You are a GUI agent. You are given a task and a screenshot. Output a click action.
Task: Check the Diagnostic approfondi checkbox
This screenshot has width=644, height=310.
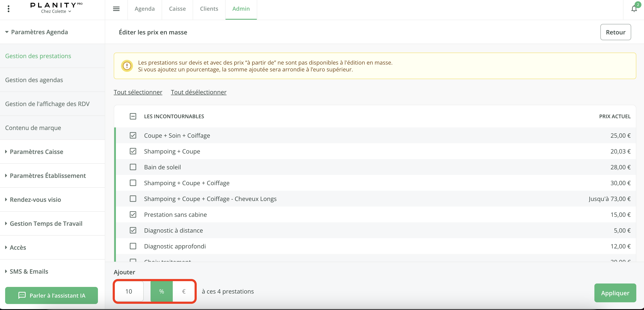tap(133, 246)
